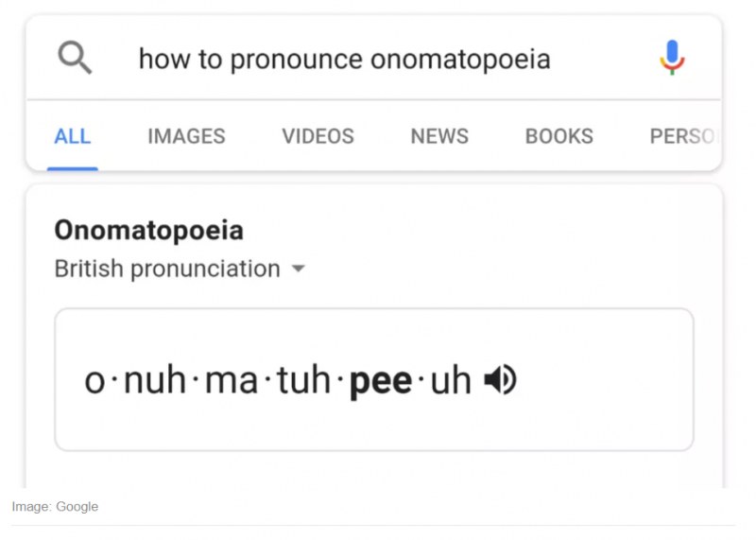
Task: Select the ALL results tab
Action: point(73,136)
